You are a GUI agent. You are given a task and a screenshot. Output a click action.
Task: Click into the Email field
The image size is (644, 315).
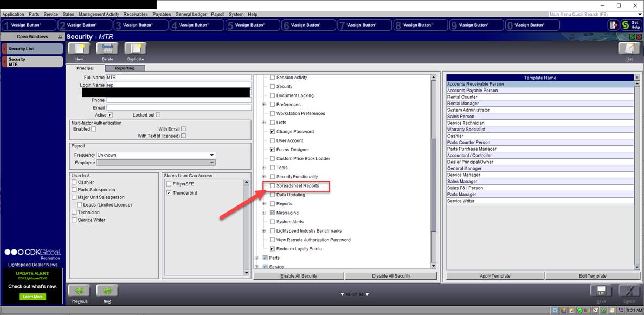pos(178,107)
